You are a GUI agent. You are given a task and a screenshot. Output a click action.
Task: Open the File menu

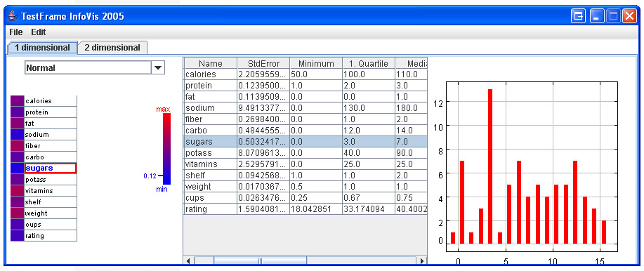coord(16,32)
